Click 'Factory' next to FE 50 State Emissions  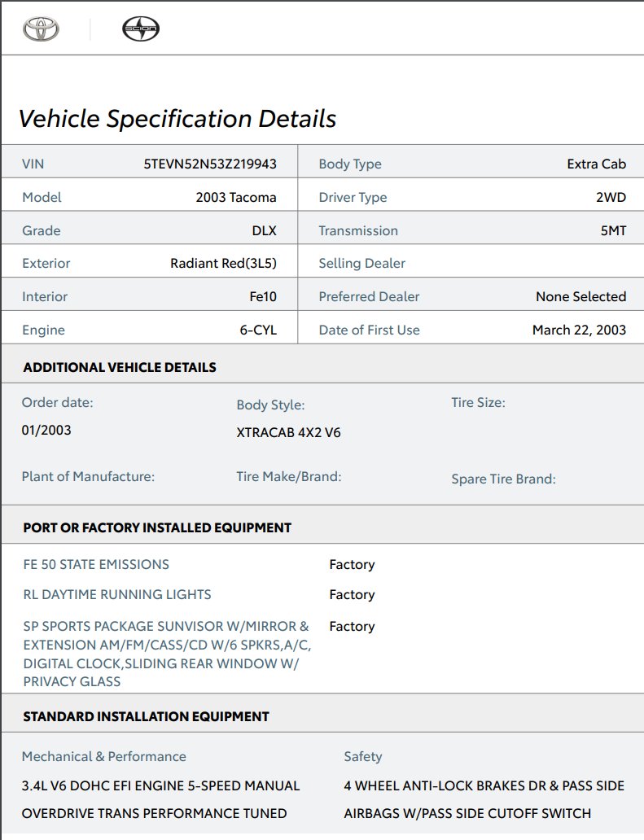click(x=352, y=565)
